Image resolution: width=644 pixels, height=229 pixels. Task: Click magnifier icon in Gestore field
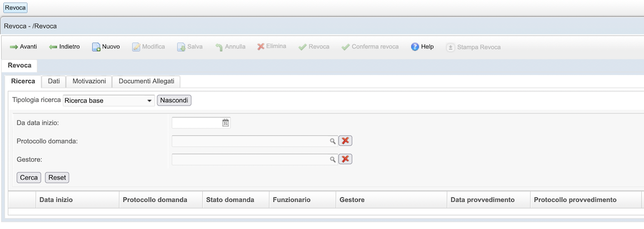(333, 160)
